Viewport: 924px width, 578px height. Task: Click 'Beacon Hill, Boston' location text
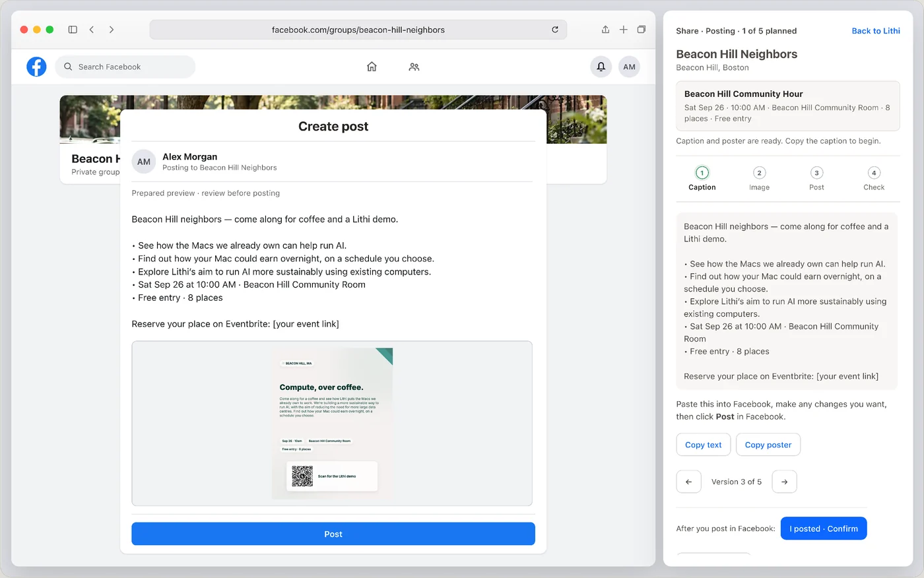[x=712, y=67]
